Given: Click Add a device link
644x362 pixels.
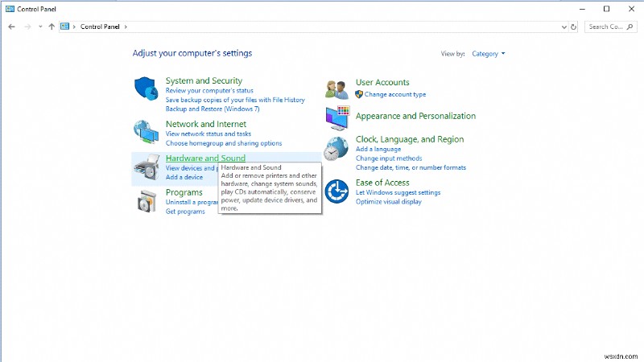Looking at the screenshot, I should pyautogui.click(x=184, y=177).
